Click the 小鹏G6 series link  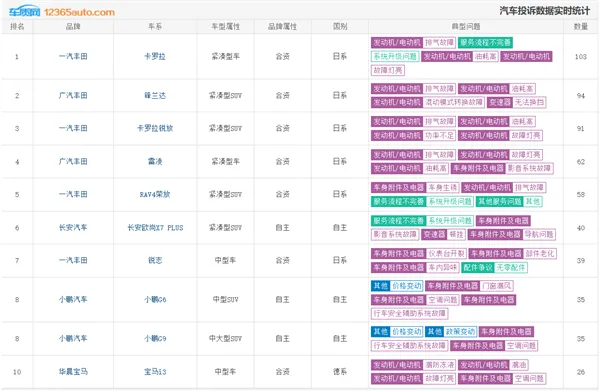pos(155,300)
